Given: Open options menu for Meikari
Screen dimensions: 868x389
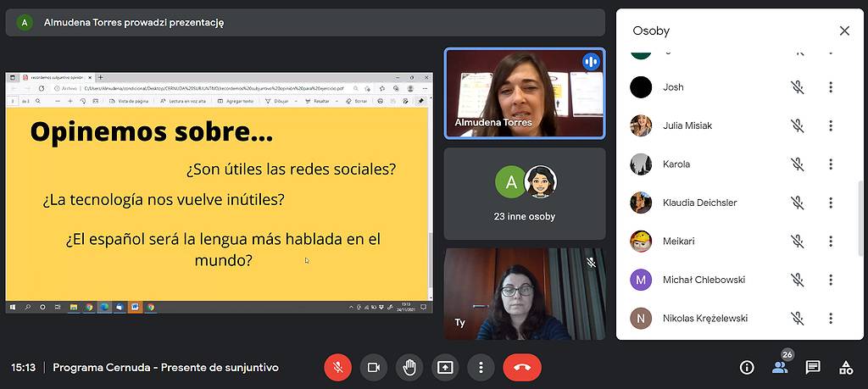Looking at the screenshot, I should pos(831,242).
